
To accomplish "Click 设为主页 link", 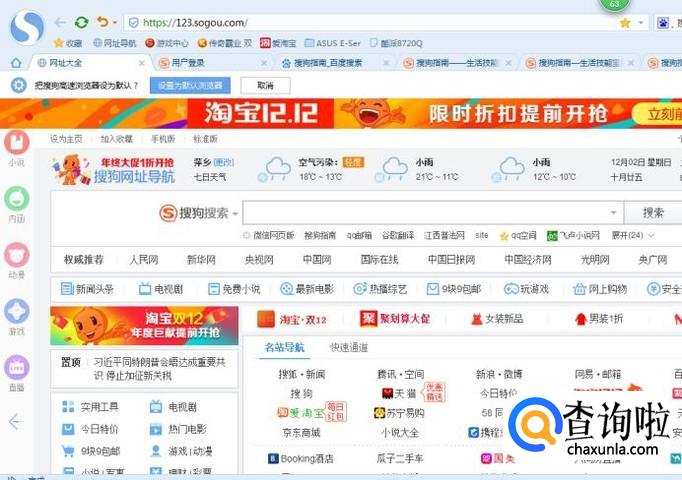I will point(66,139).
